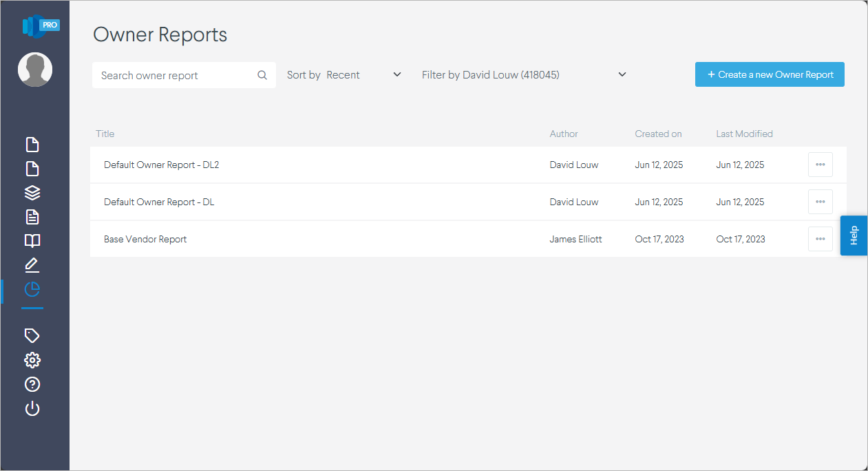The image size is (868, 471).
Task: Open the price tag sidebar icon
Action: [x=32, y=335]
